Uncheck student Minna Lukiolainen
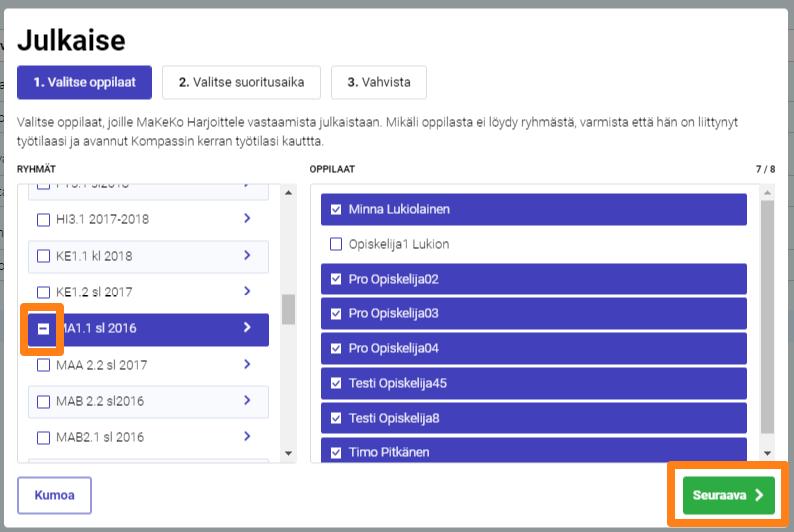The image size is (794, 532). click(x=336, y=209)
